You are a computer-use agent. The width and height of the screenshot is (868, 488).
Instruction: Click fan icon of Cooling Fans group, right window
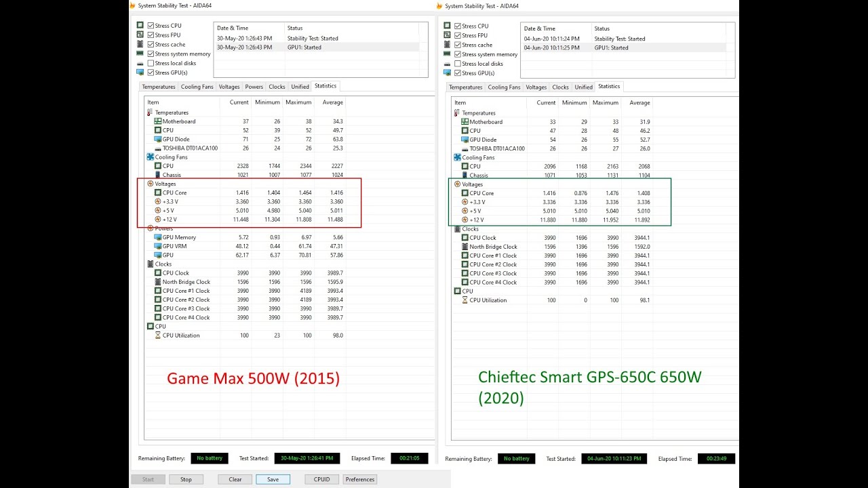(x=457, y=157)
